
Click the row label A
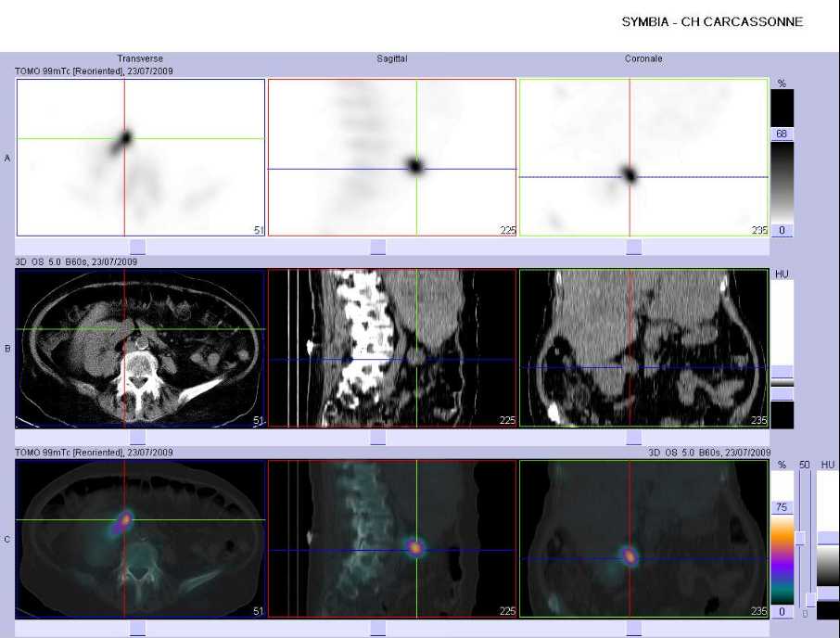7,158
